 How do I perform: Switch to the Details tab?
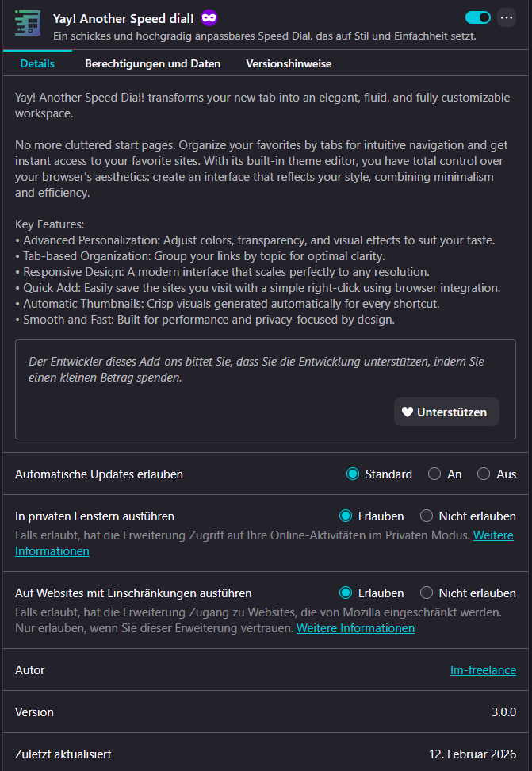click(x=37, y=63)
